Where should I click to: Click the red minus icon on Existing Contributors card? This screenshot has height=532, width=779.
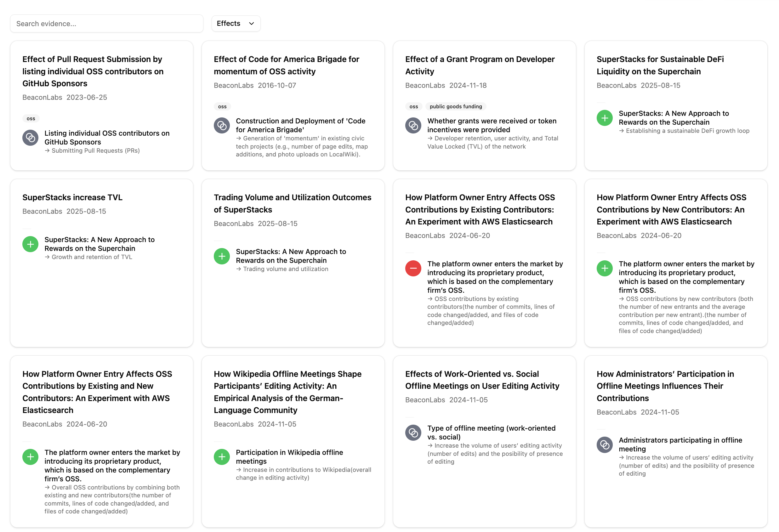point(413,268)
